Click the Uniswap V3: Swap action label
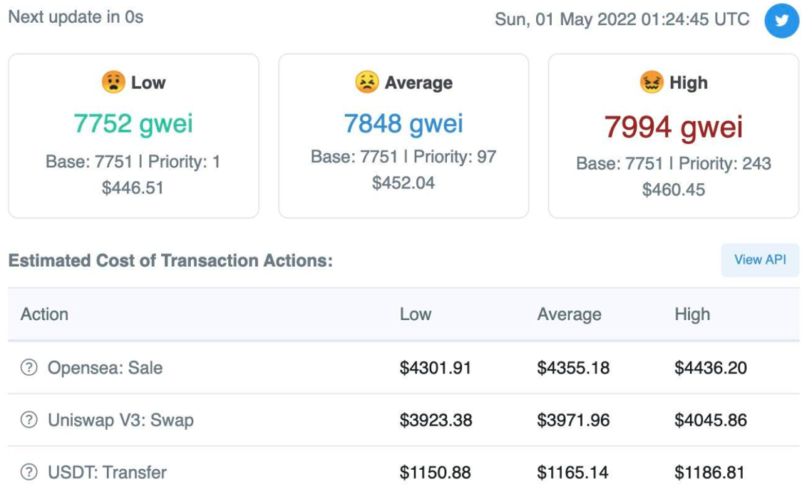 pos(121,420)
